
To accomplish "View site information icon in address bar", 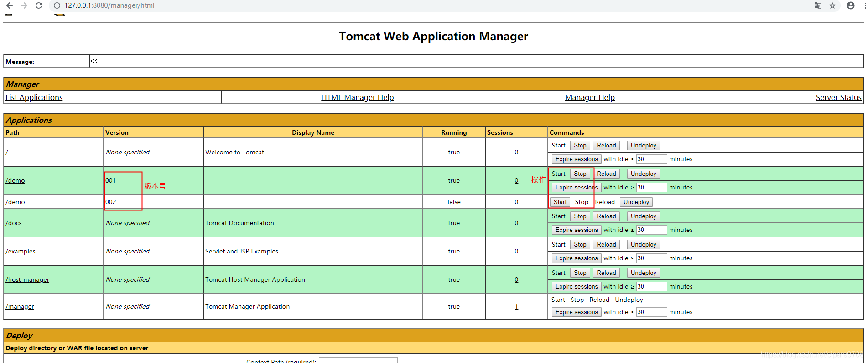I will [x=57, y=5].
